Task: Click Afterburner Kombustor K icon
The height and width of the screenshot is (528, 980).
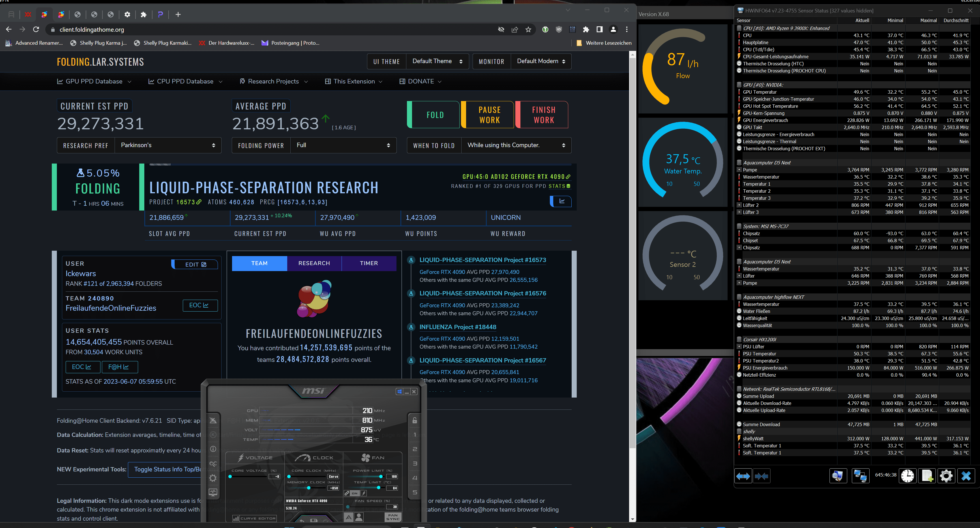Action: pos(213,435)
